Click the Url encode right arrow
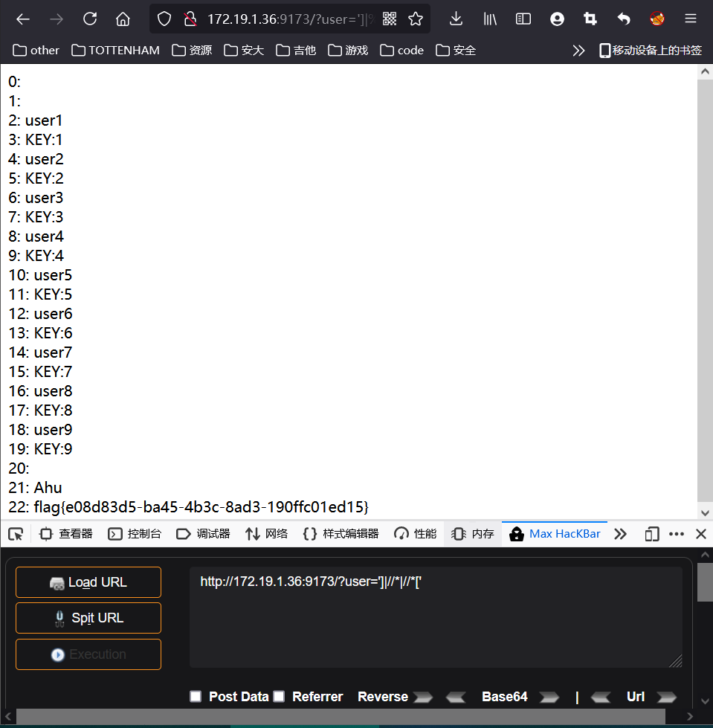The height and width of the screenshot is (728, 713). point(667,697)
